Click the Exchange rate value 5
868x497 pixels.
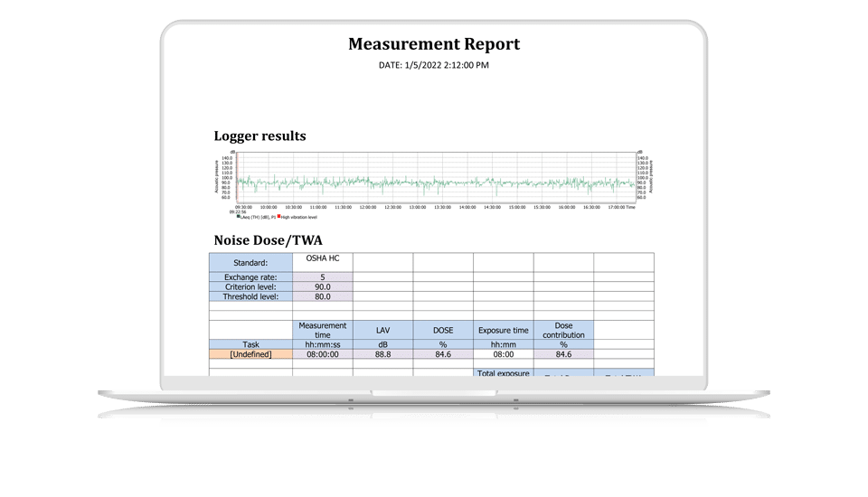(x=323, y=277)
